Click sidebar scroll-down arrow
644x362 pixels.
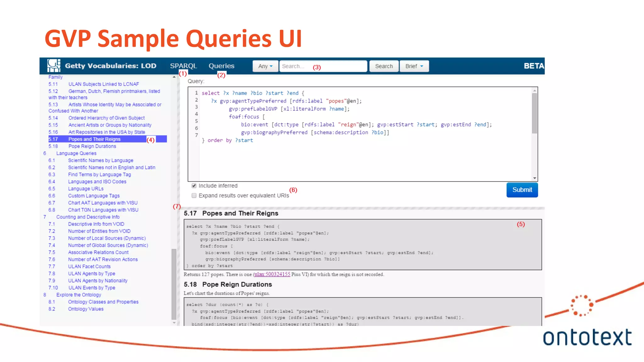click(x=174, y=323)
